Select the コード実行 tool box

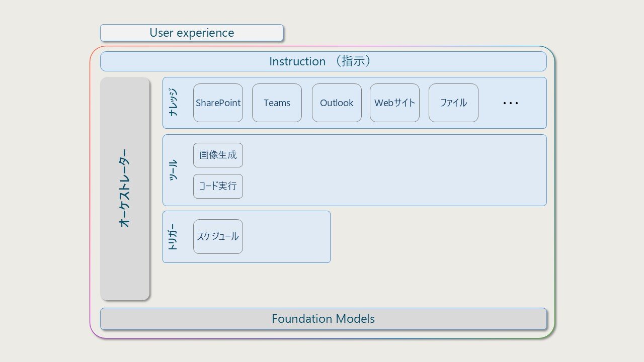point(218,186)
